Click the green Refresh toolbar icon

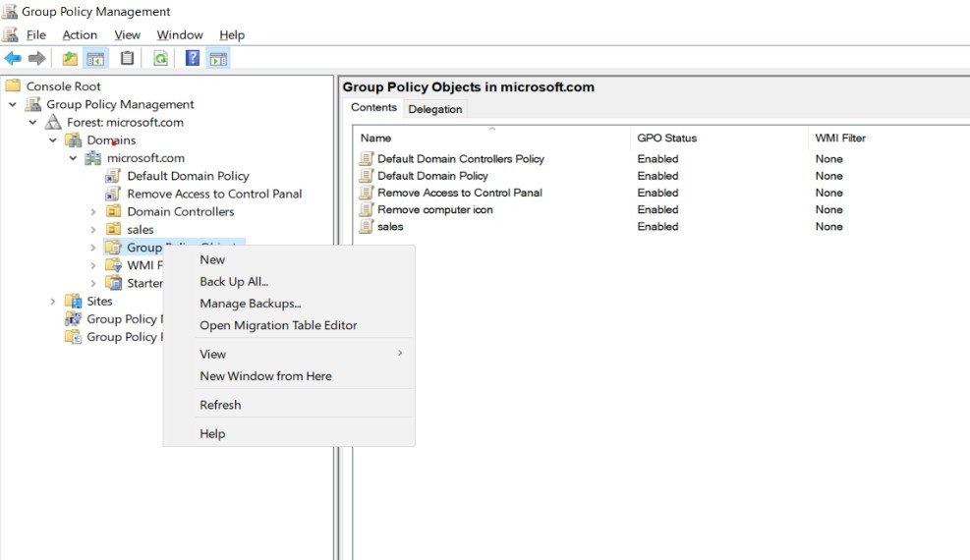tap(160, 59)
